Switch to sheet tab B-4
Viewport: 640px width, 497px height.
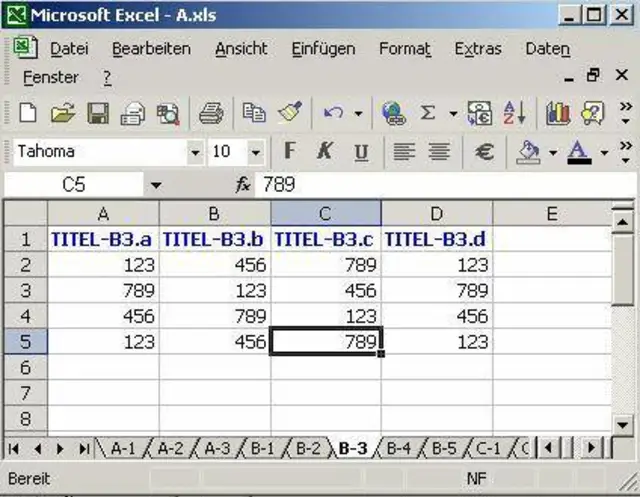[x=398, y=449]
